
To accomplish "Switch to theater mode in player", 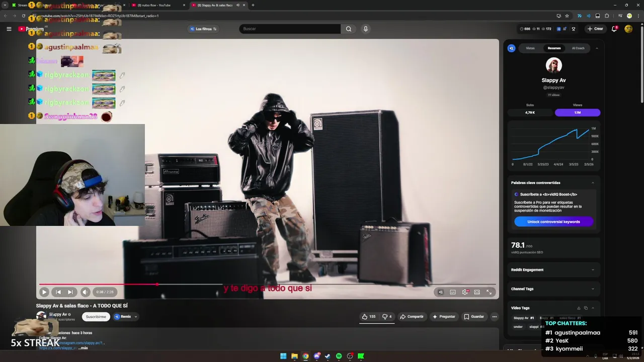I will (x=477, y=292).
